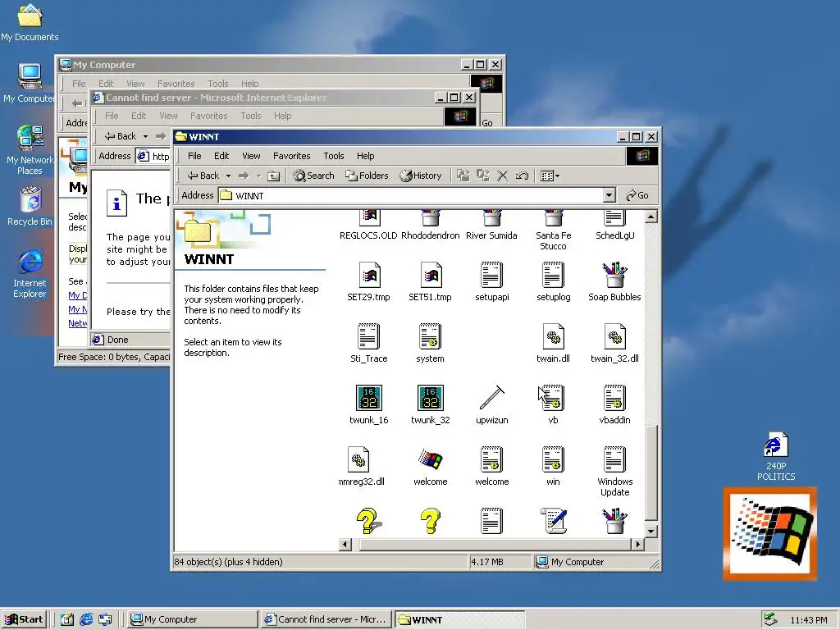This screenshot has width=840, height=630.
Task: Click Back in Internet Explorer window
Action: (x=121, y=136)
